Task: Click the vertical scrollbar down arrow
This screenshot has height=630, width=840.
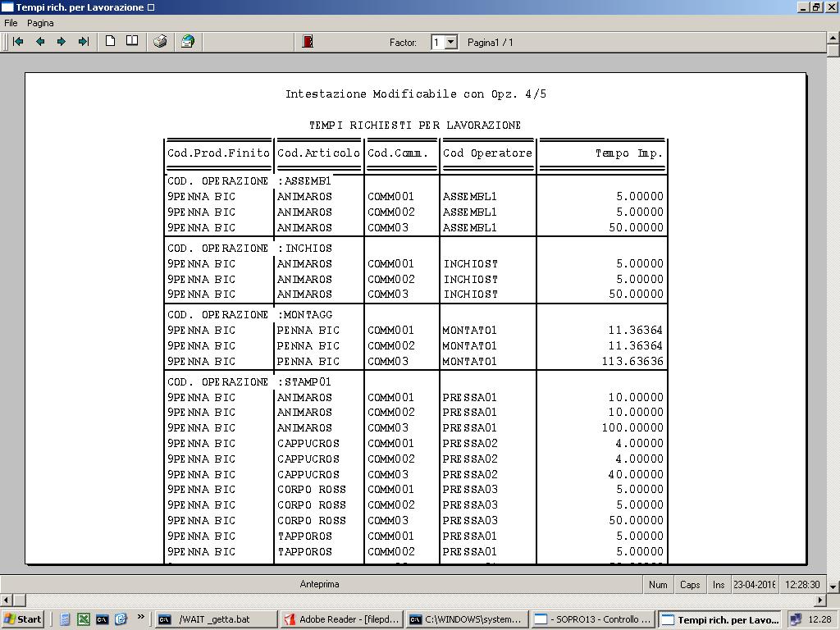Action: (833, 587)
